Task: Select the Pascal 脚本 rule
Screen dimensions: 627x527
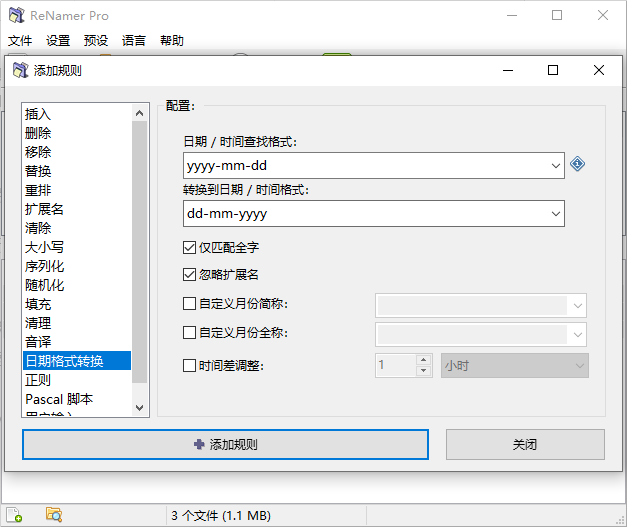Action: tap(77, 399)
